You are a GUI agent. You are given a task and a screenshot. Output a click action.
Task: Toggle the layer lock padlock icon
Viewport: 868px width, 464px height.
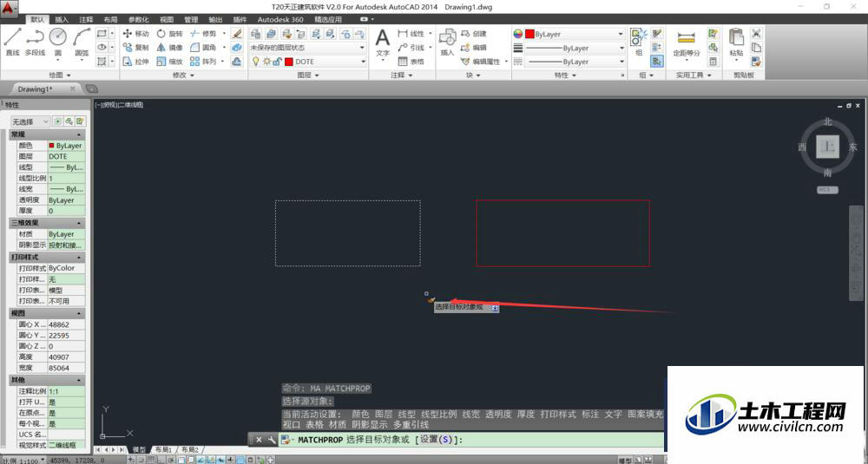(x=277, y=62)
